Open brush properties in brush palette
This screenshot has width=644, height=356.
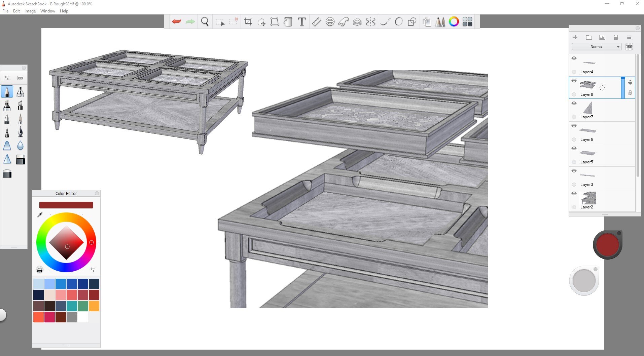[x=7, y=78]
